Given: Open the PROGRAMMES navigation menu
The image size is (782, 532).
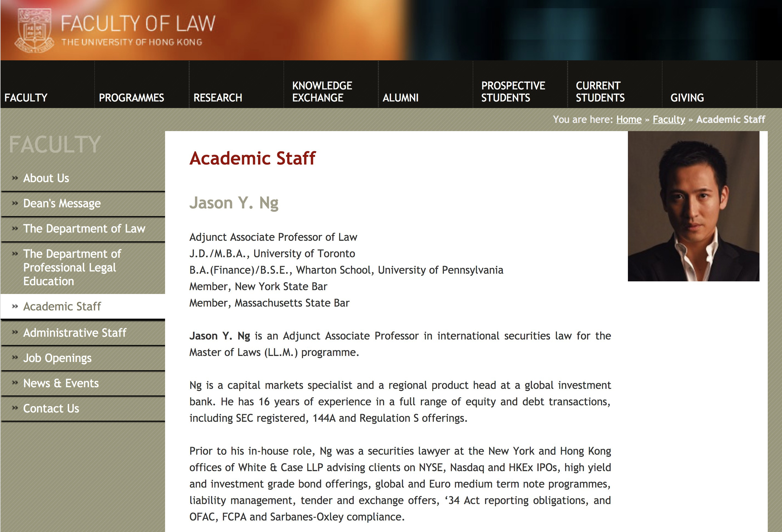Looking at the screenshot, I should (131, 98).
